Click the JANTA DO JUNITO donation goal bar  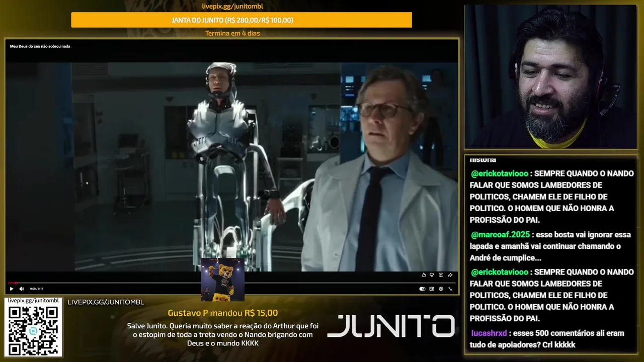[x=242, y=20]
